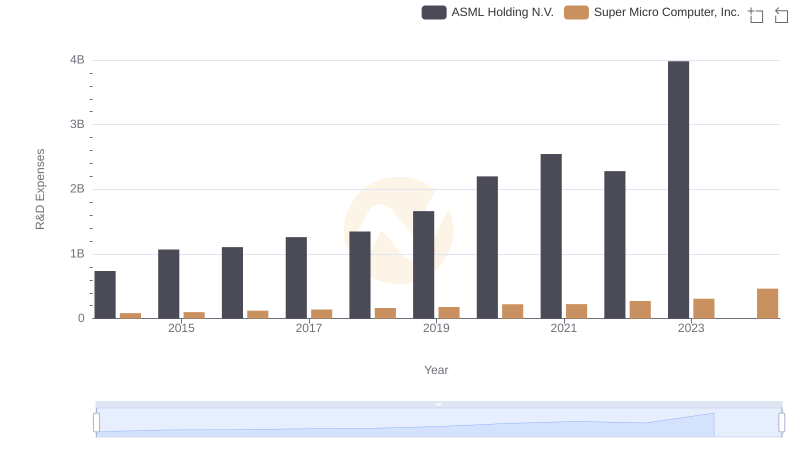Screen dimensions: 800x461
Task: Click the ASML bar for 2020
Action: 487,247
